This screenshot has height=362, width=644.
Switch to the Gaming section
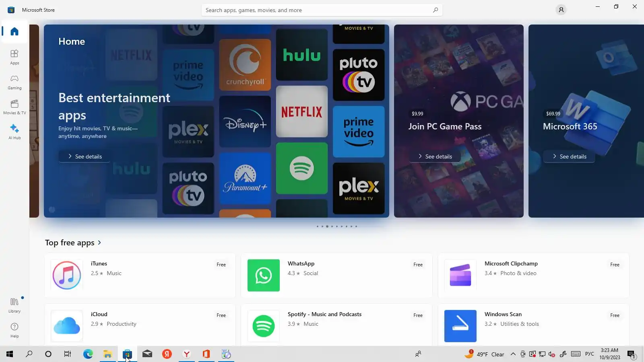click(14, 82)
